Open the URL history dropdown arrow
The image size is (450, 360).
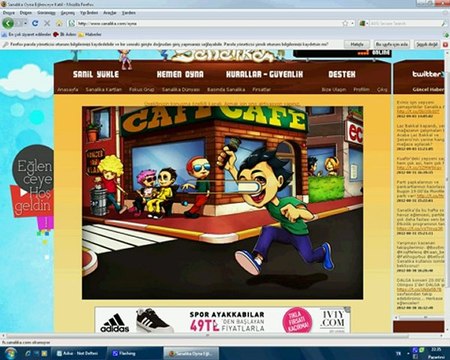coord(353,23)
